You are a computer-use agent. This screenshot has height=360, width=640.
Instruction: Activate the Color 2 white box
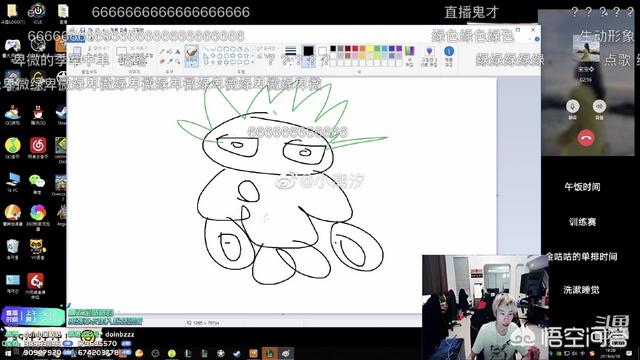pyautogui.click(x=322, y=52)
